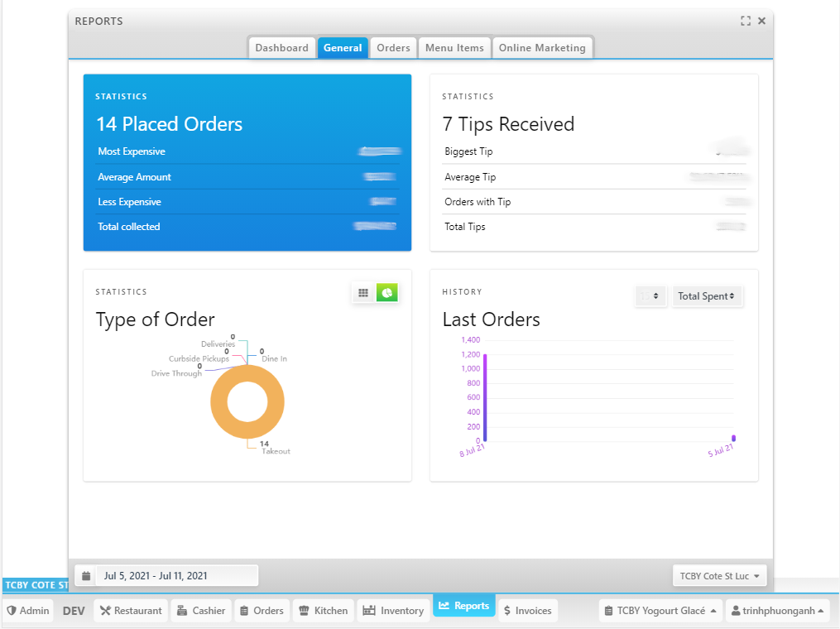Open the TCBY Cote St Luc location dropdown

719,576
